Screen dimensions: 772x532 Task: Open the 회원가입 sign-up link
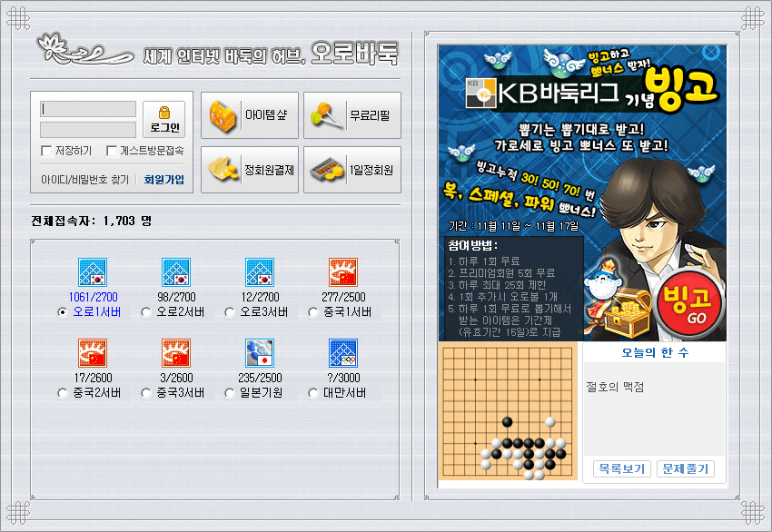(164, 180)
